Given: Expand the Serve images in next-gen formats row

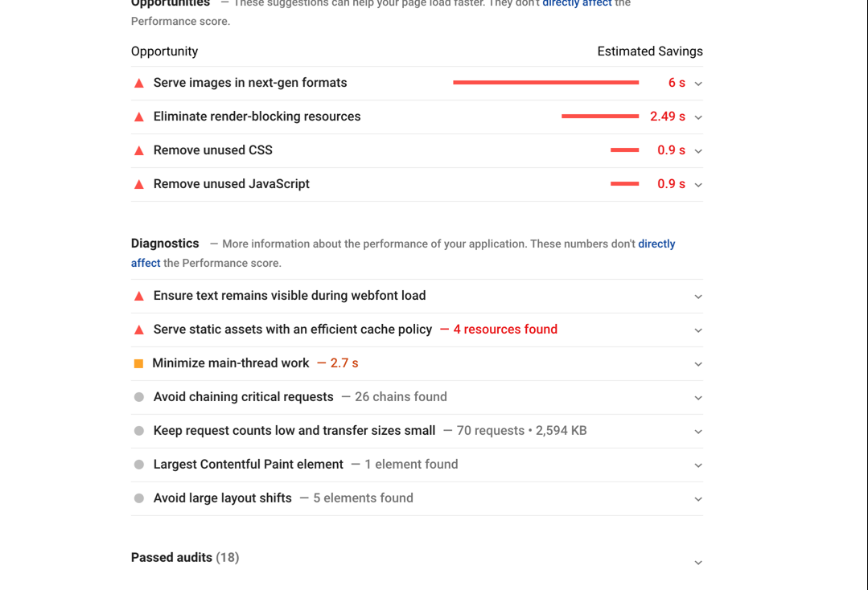Looking at the screenshot, I should pos(698,84).
